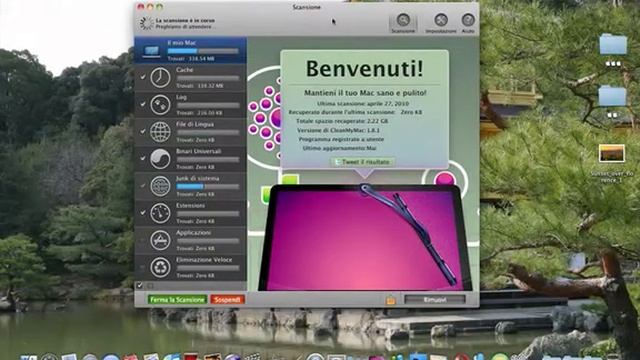
Task: Click the Ultimo aggiornamento: Mai line
Action: point(340,148)
